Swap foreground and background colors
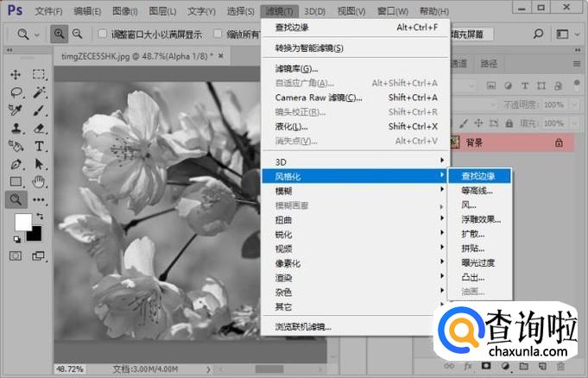Viewport: 588px width, 378px height. [x=40, y=217]
